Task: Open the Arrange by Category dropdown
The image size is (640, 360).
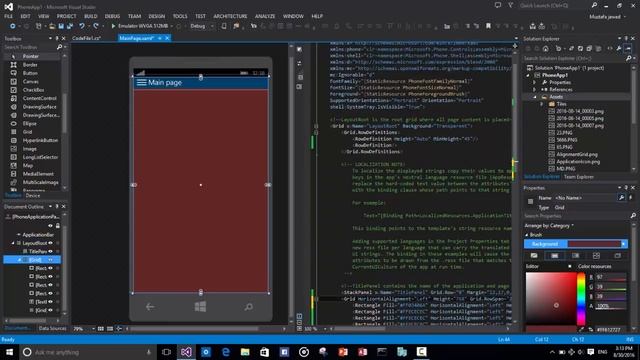Action: (x=549, y=225)
